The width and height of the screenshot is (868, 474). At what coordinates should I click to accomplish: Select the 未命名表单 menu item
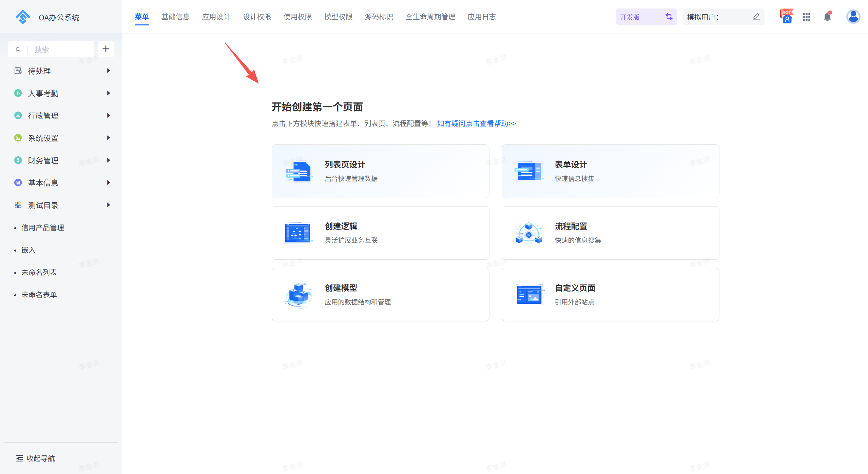[x=39, y=295]
